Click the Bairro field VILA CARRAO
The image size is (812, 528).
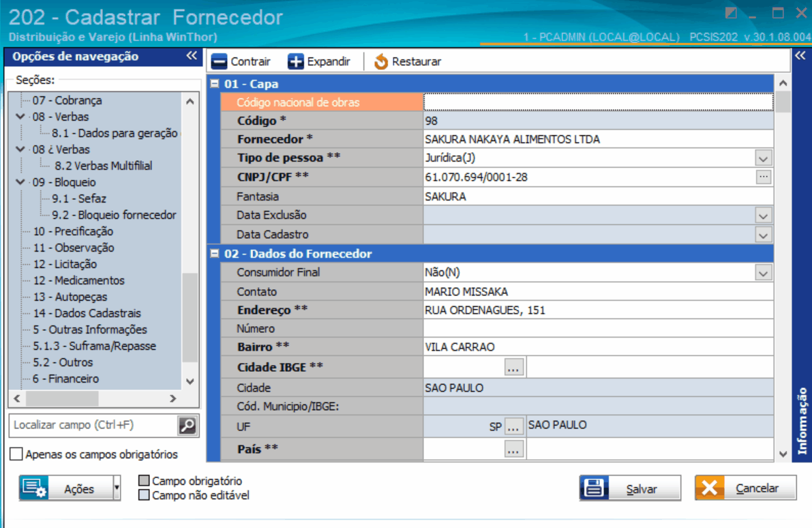pyautogui.click(x=599, y=347)
